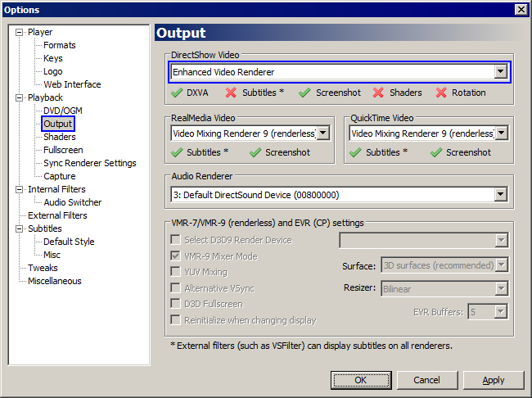Open the Tweaks page

[43, 268]
